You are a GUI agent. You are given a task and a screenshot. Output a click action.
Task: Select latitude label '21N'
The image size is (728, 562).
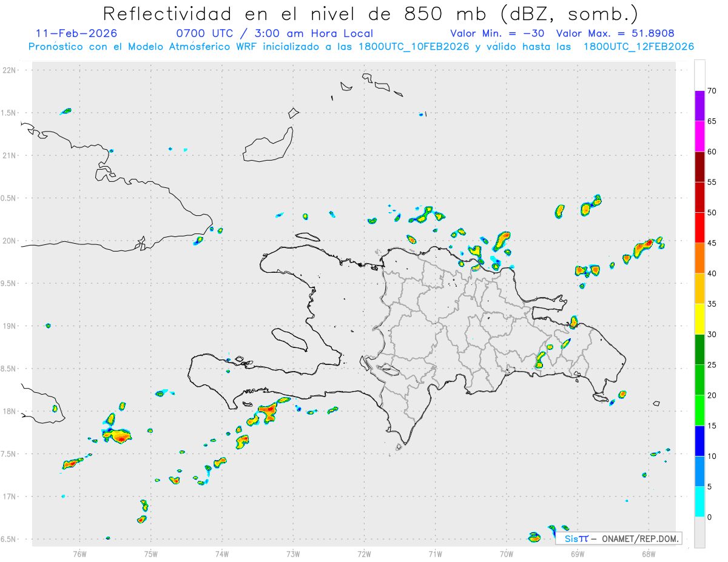[x=10, y=155]
